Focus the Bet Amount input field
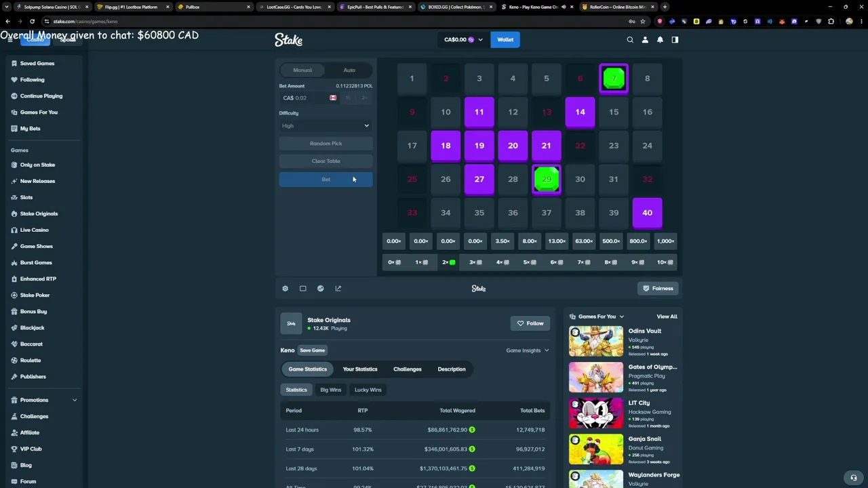868x488 pixels. [x=304, y=98]
